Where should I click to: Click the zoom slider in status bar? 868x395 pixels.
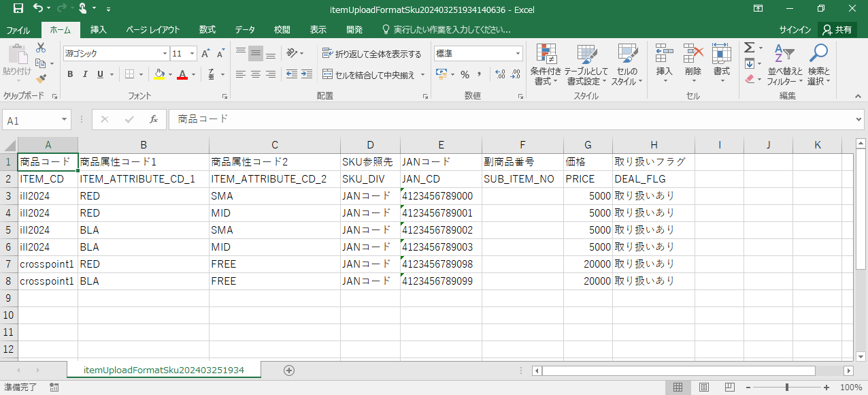tap(786, 388)
